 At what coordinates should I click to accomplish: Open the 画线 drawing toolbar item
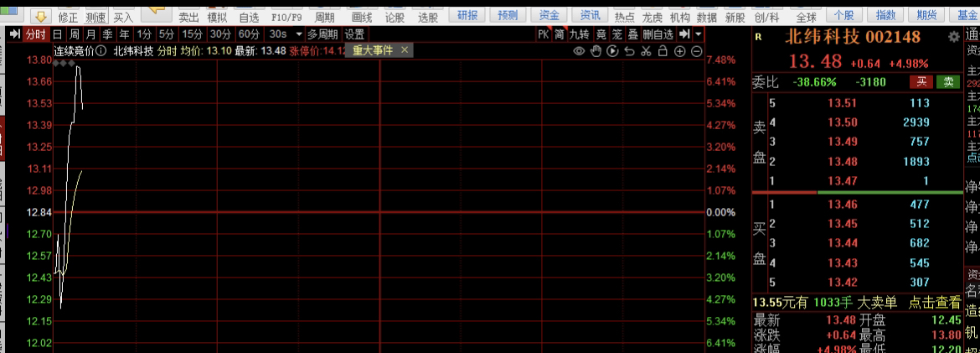tap(362, 18)
